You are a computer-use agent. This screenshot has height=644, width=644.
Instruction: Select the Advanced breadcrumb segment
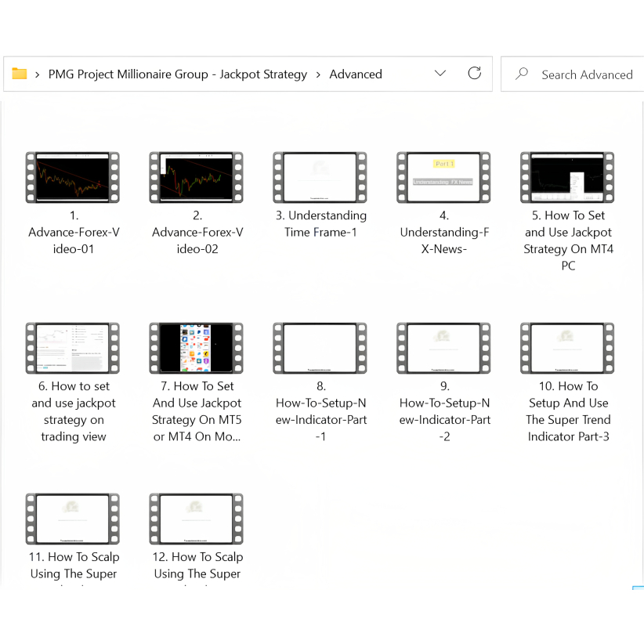pyautogui.click(x=356, y=74)
